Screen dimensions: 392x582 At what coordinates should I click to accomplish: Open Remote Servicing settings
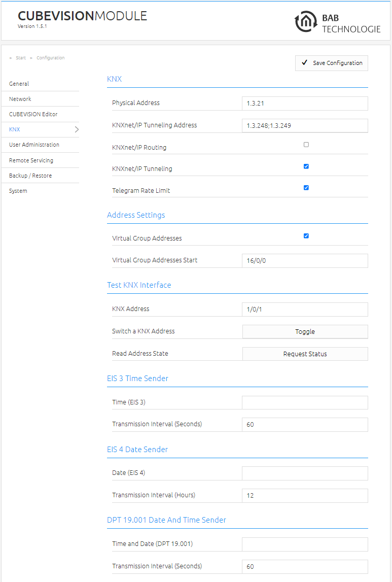point(41,160)
